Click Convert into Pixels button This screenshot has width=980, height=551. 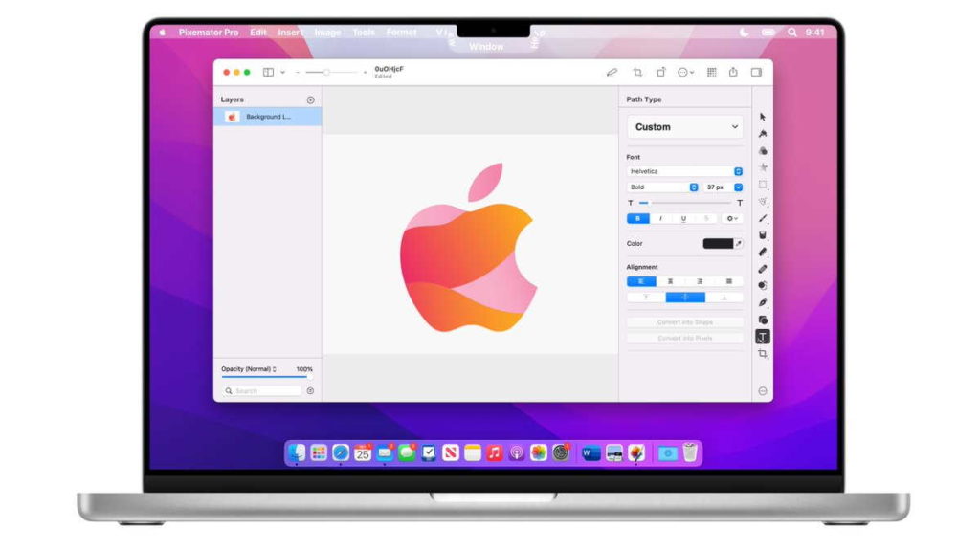tap(685, 338)
